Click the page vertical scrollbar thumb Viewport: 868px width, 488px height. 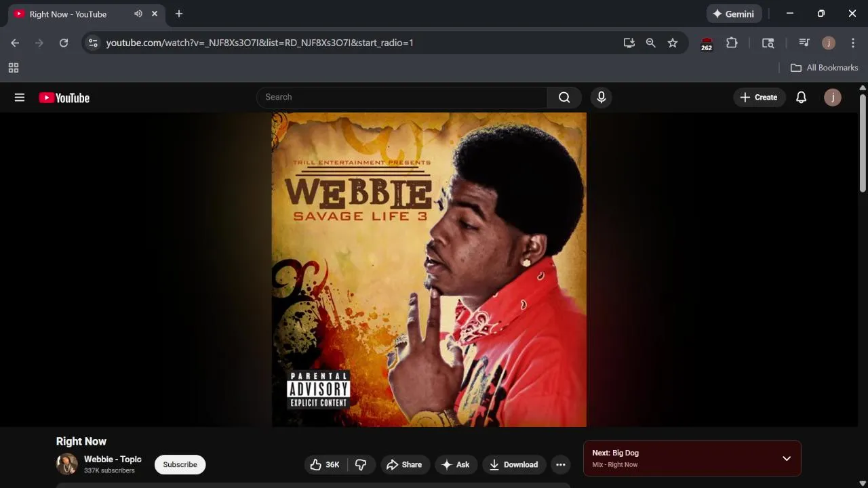[x=863, y=142]
